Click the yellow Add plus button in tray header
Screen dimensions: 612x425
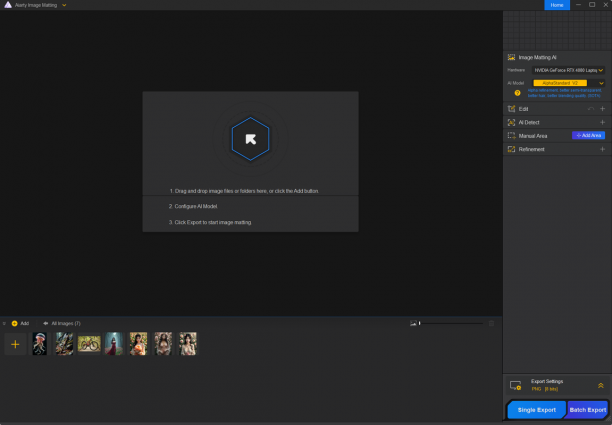14,324
